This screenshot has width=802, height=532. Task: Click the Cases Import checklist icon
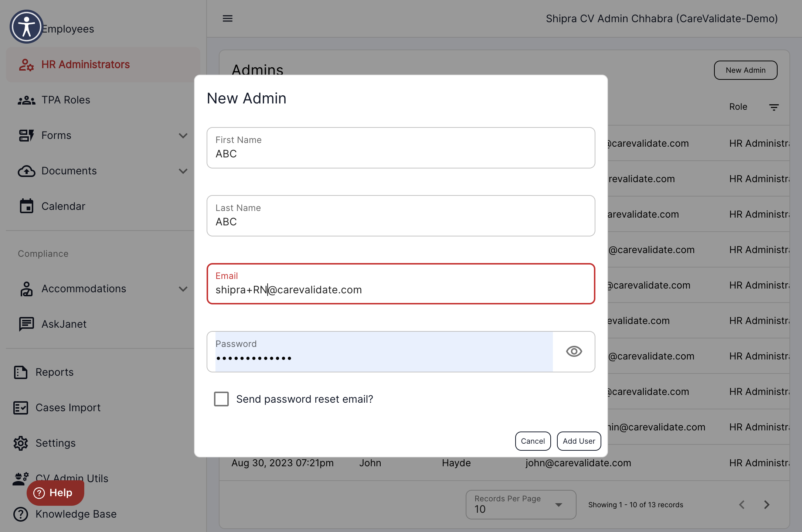pos(21,408)
